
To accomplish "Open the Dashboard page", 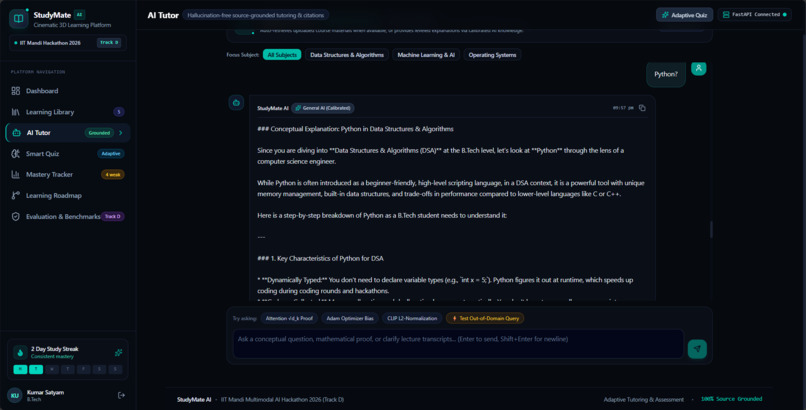I will (67, 91).
